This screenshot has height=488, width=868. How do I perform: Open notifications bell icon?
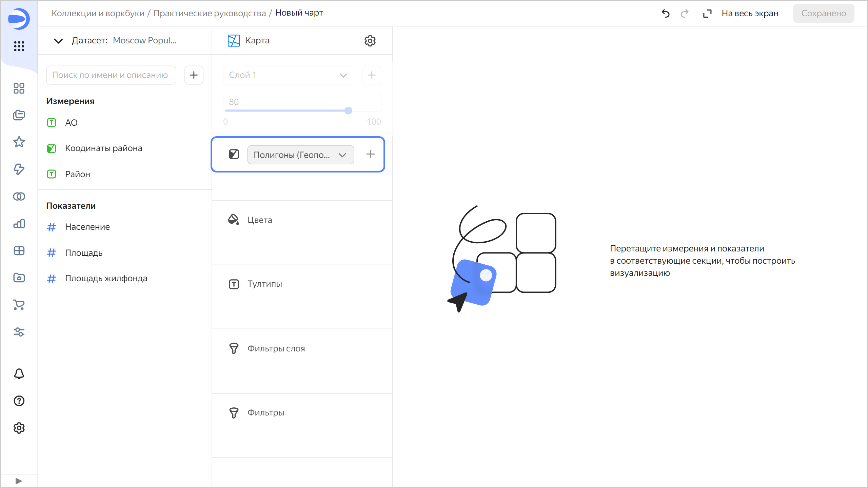(x=19, y=374)
